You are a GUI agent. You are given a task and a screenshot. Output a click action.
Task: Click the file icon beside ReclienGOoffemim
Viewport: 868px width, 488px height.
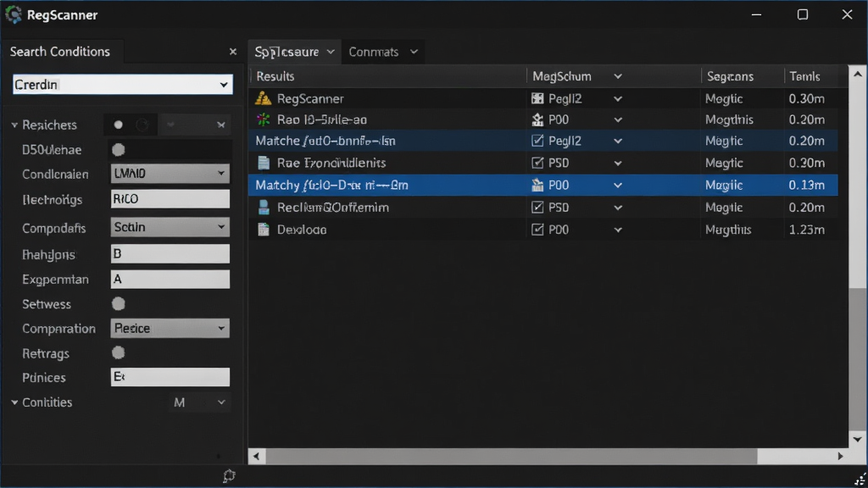264,208
